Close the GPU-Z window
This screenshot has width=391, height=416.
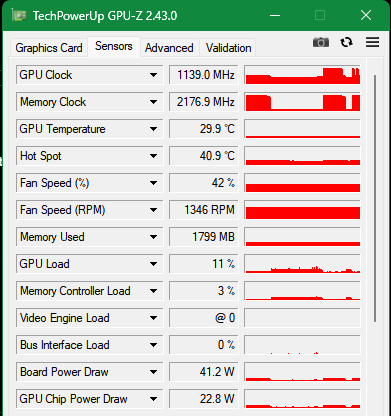[x=366, y=15]
